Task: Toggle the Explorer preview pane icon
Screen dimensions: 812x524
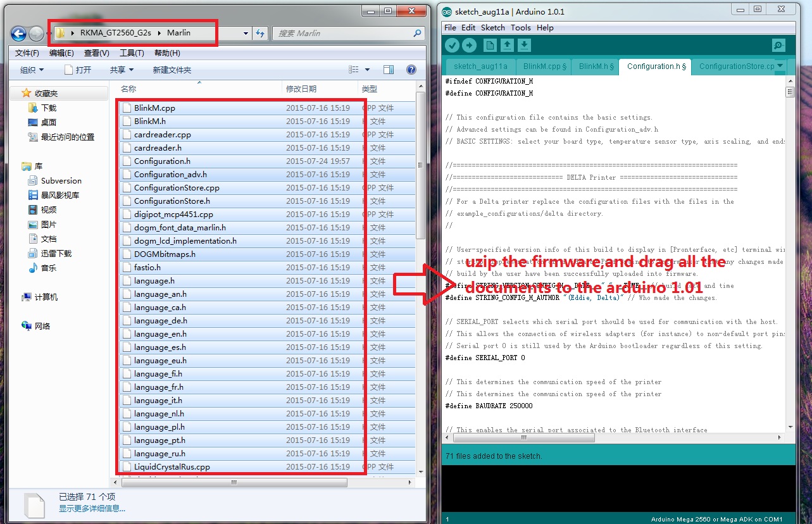Action: (389, 70)
